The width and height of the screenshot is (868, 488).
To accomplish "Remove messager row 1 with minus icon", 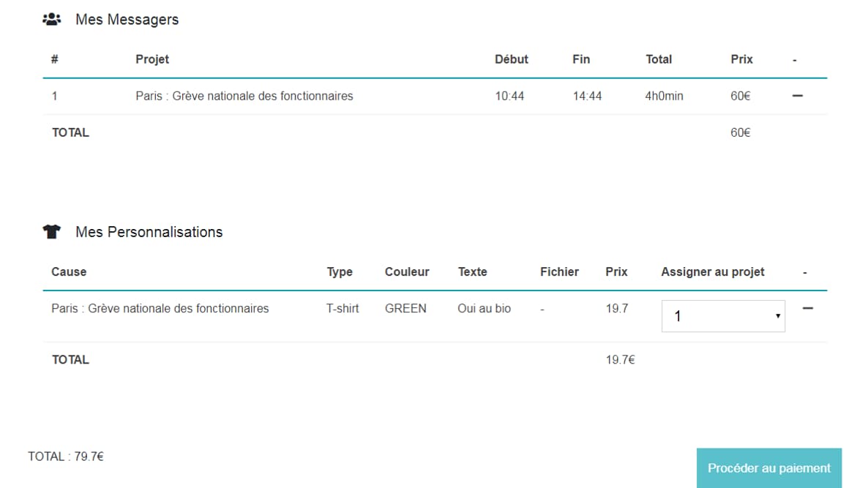I will click(x=797, y=96).
